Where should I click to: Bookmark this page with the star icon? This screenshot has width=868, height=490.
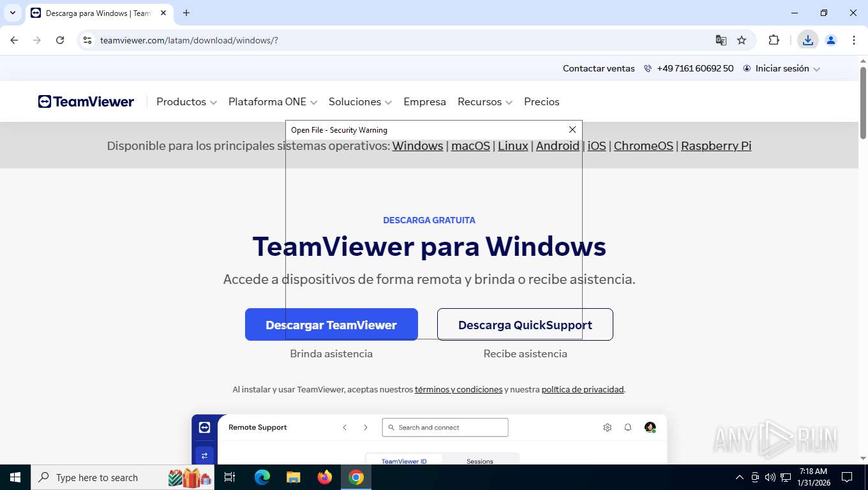coord(742,40)
